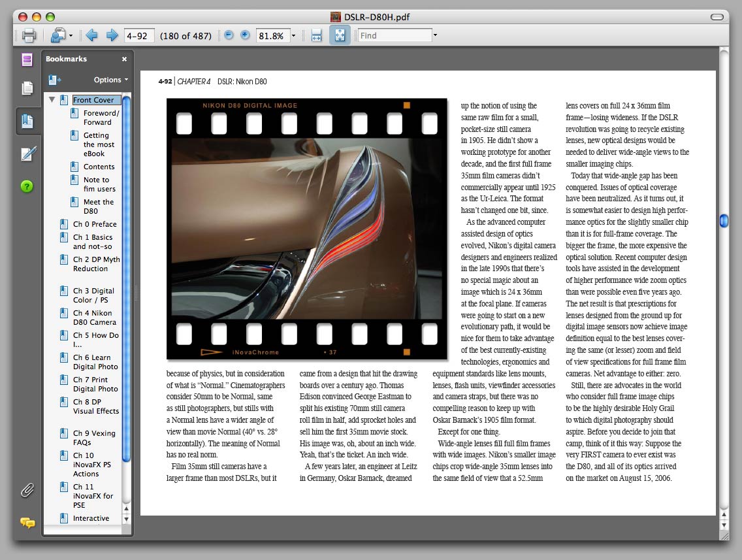This screenshot has height=560, width=742.
Task: Open Ch 3 Digital Color / PS bookmark
Action: 93,295
